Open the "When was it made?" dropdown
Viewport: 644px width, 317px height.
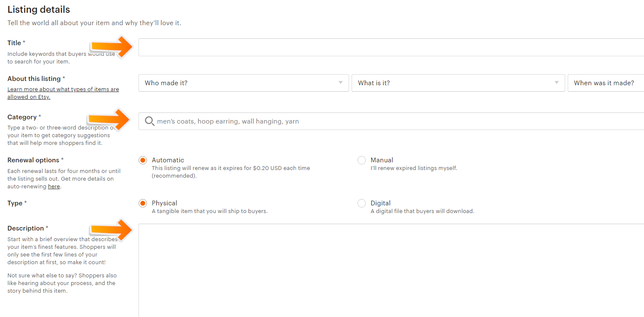click(x=605, y=83)
